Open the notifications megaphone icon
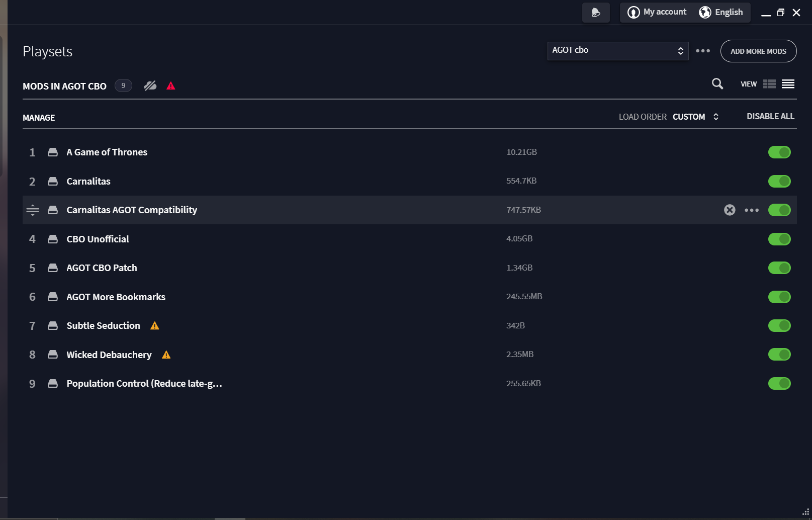Viewport: 812px width, 520px height. [x=596, y=13]
